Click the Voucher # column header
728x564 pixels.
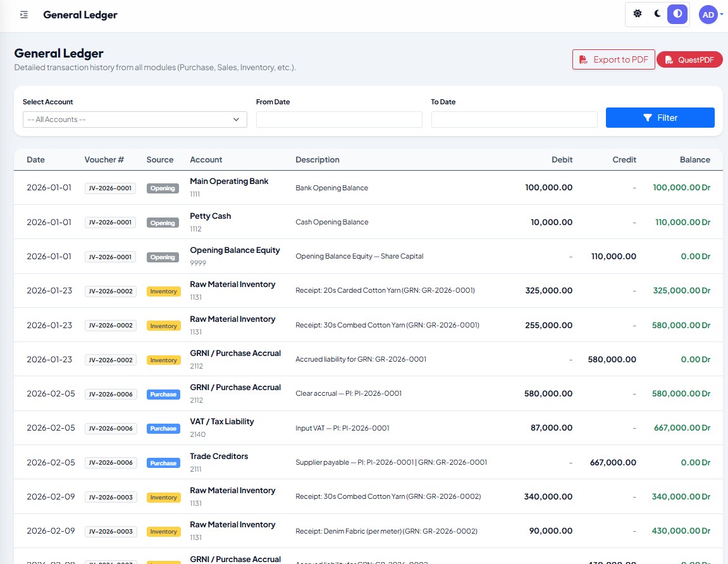point(104,160)
